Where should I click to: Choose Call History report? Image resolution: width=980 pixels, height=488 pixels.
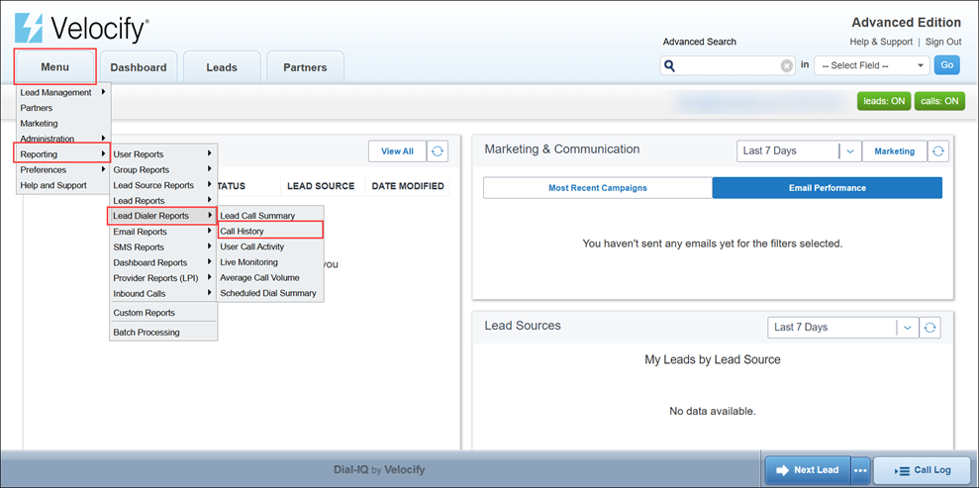(x=270, y=232)
